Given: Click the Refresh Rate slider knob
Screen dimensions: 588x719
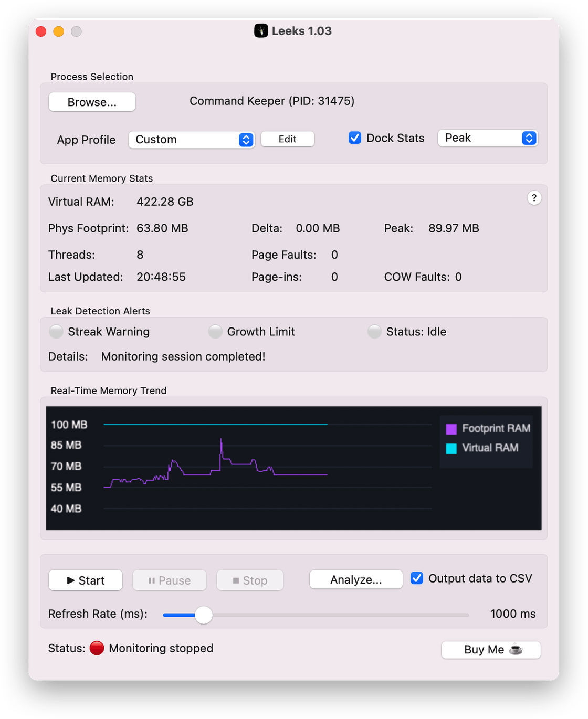Looking at the screenshot, I should click(x=204, y=615).
